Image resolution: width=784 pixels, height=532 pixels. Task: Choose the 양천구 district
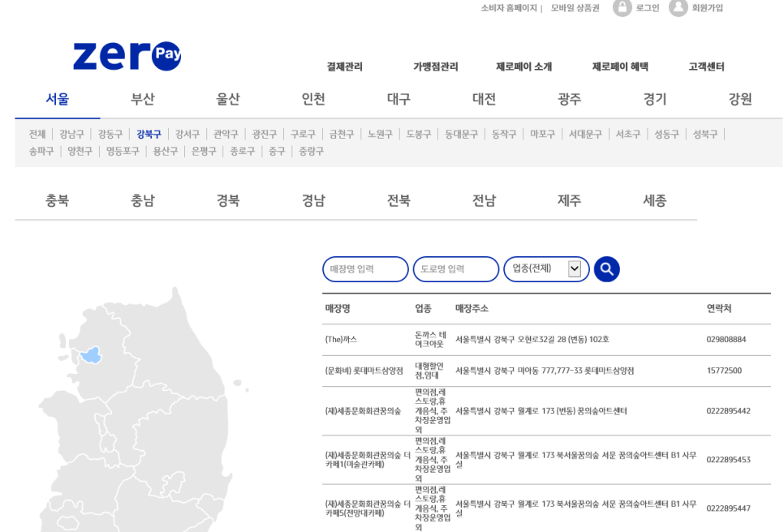pyautogui.click(x=80, y=151)
